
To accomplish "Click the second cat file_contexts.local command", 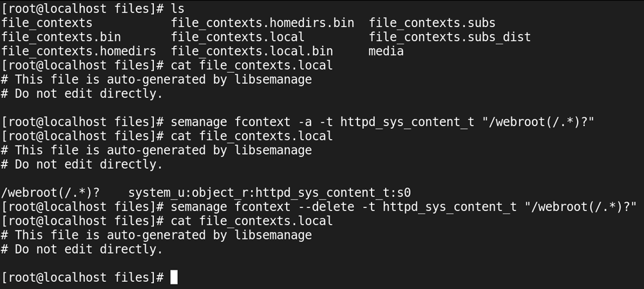I will (252, 136).
